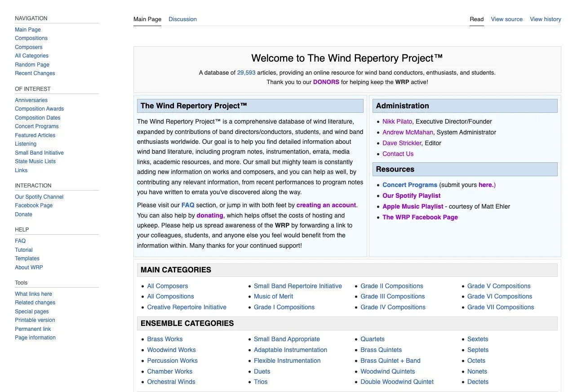Open Flexible Instrumentation category

point(287,361)
